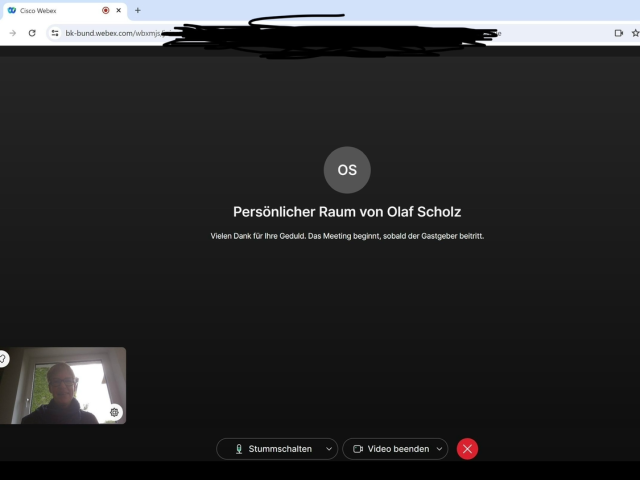Close the Cisco Webex tab
This screenshot has width=640, height=480.
point(119,11)
